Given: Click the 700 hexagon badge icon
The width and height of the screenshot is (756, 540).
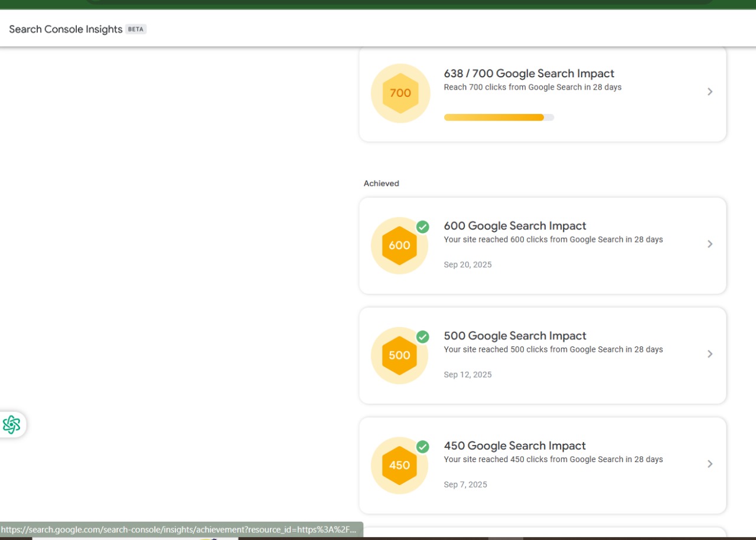Looking at the screenshot, I should point(400,93).
